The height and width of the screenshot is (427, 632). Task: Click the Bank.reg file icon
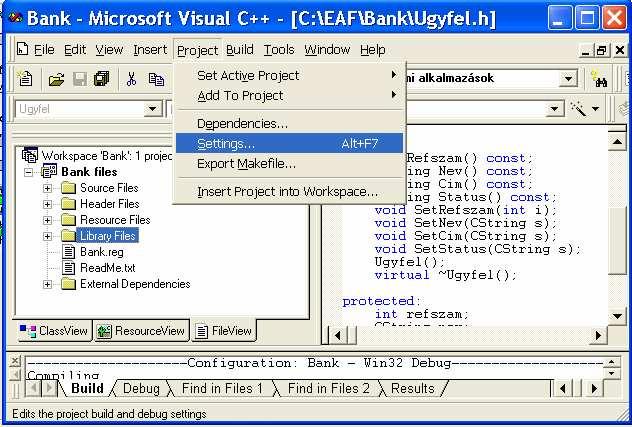click(69, 252)
